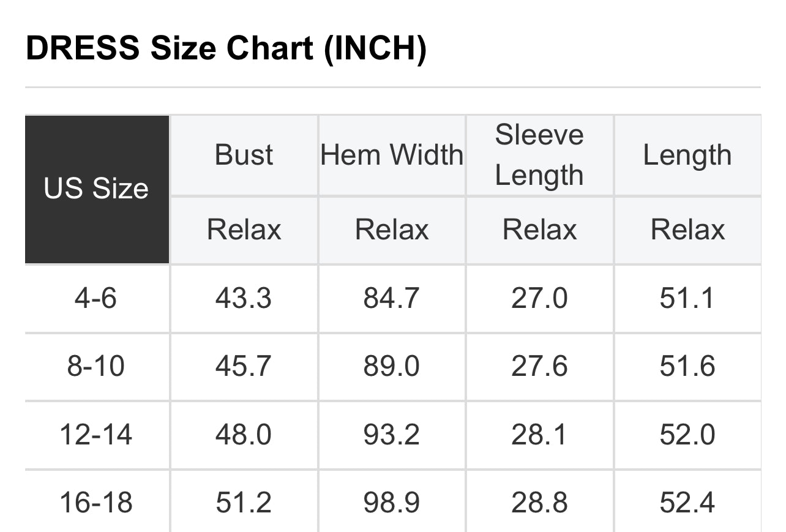Select the 12-14 size row label
The height and width of the screenshot is (532, 786).
96,435
